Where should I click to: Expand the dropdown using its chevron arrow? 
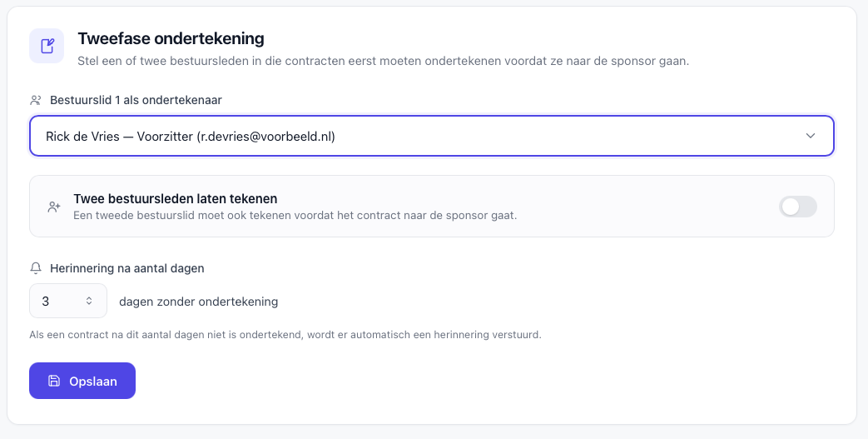[x=811, y=136]
